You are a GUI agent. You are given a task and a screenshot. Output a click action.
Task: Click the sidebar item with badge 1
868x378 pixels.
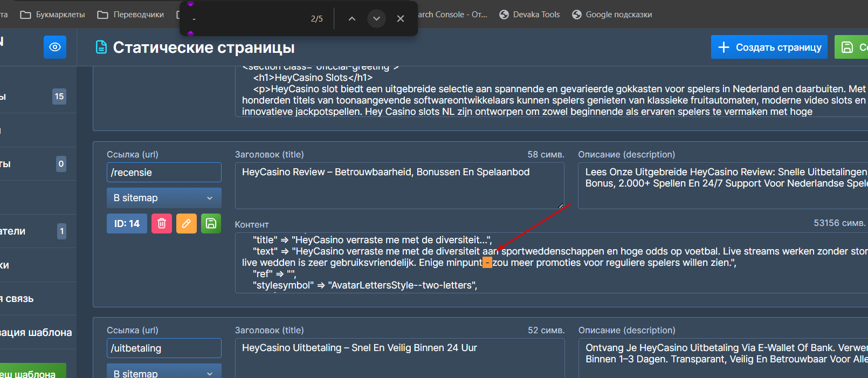click(x=38, y=231)
